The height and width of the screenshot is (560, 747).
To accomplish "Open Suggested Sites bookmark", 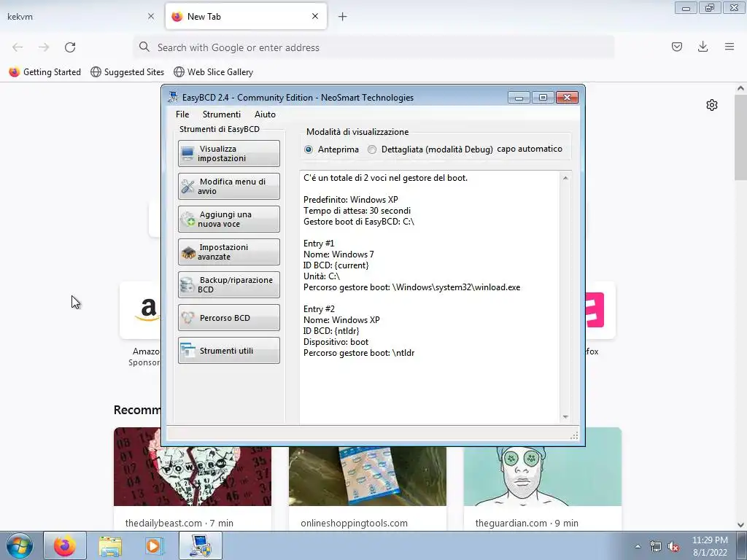I will click(x=127, y=72).
